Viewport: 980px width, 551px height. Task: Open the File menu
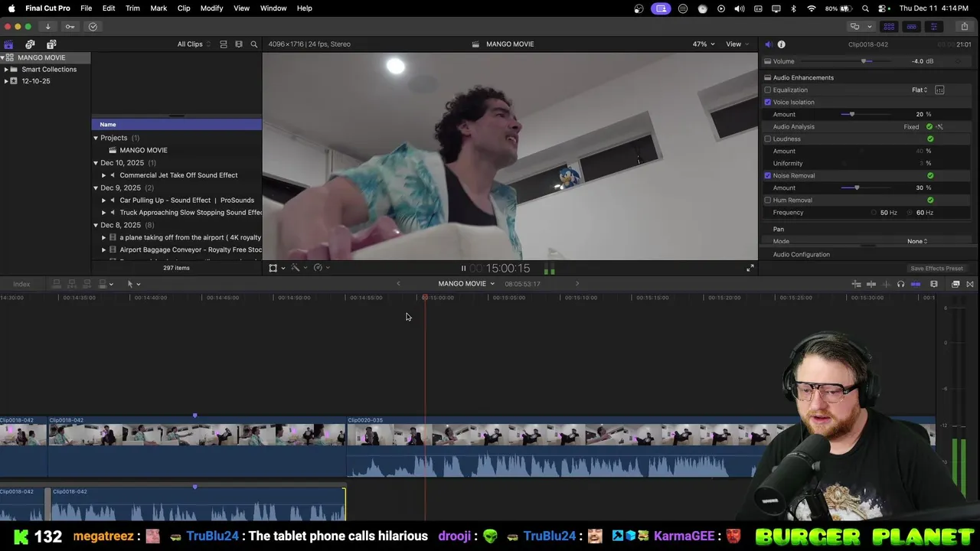87,8
